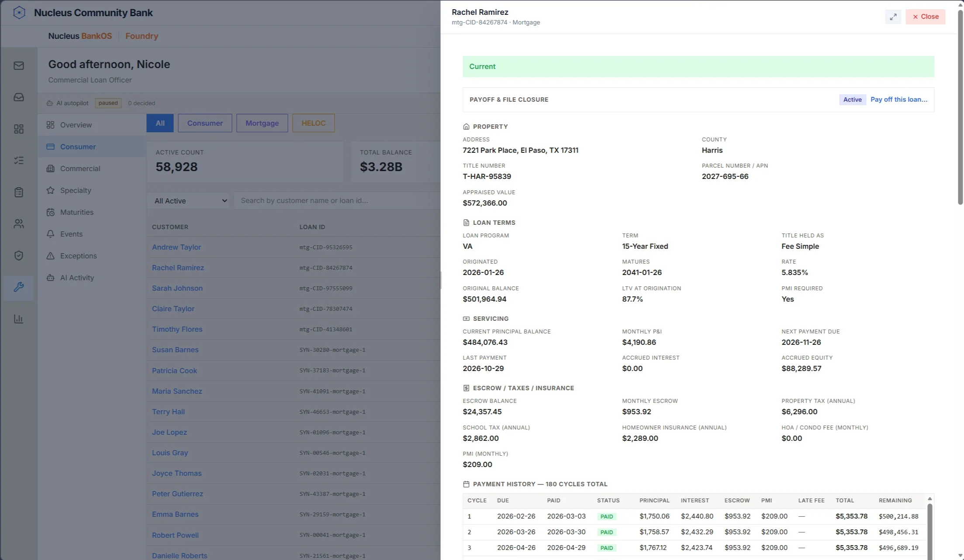Click the Property house icon

point(466,127)
